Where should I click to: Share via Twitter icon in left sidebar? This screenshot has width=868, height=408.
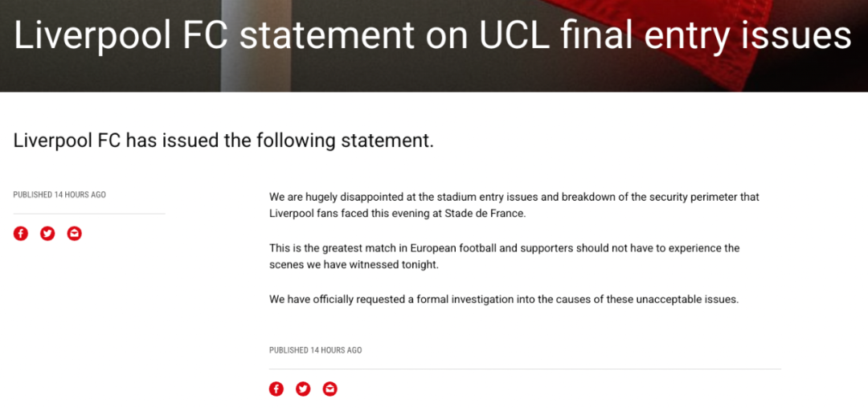(x=47, y=234)
